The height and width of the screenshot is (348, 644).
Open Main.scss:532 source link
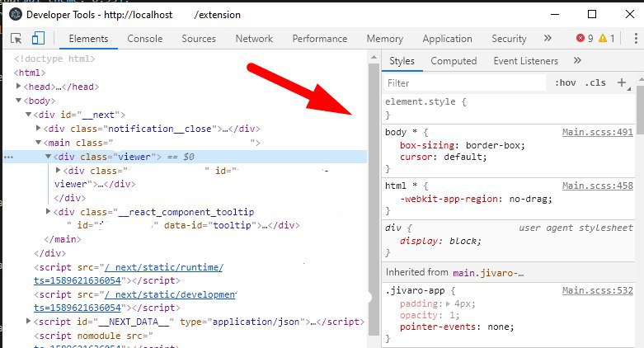tap(598, 290)
